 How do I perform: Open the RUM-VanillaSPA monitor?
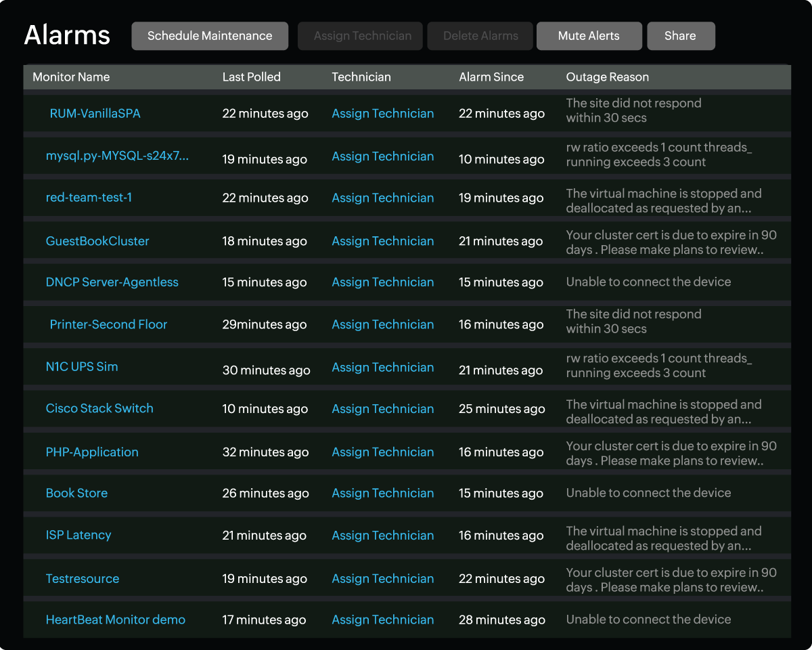95,114
